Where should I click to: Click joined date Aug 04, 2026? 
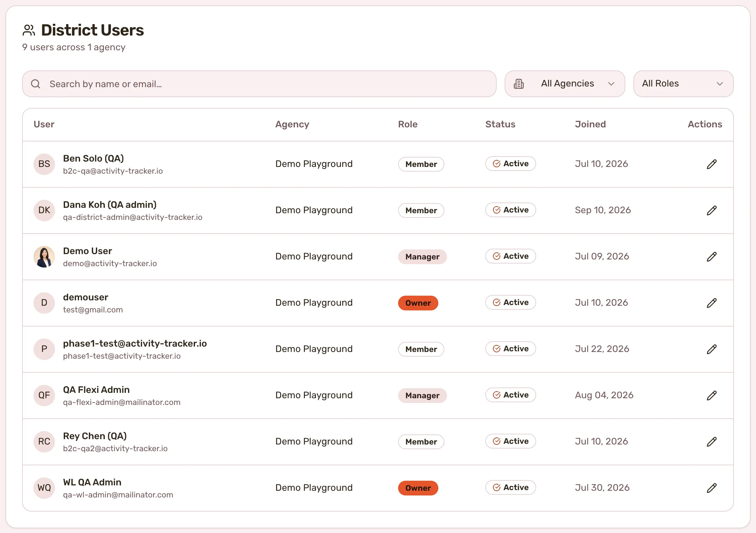click(604, 395)
